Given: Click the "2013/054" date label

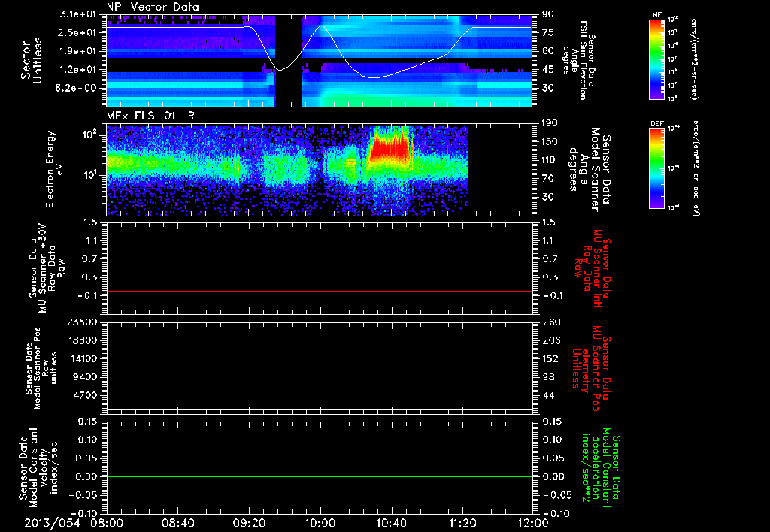Looking at the screenshot, I should click(52, 523).
